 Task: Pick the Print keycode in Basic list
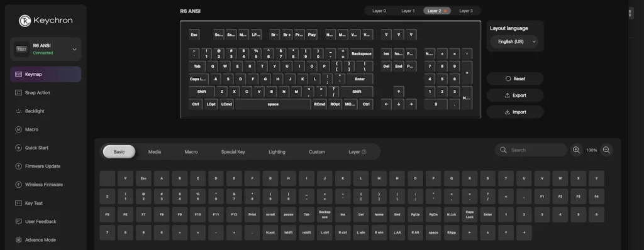(252, 215)
